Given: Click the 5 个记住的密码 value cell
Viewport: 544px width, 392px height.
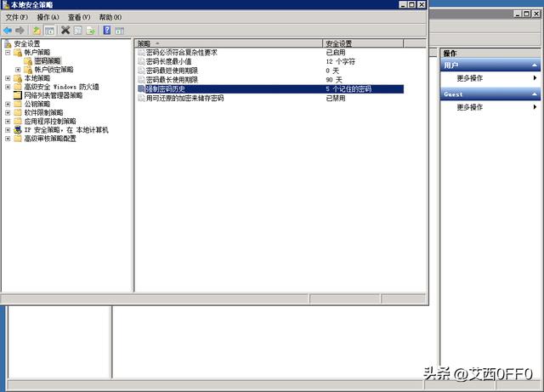Looking at the screenshot, I should point(348,89).
